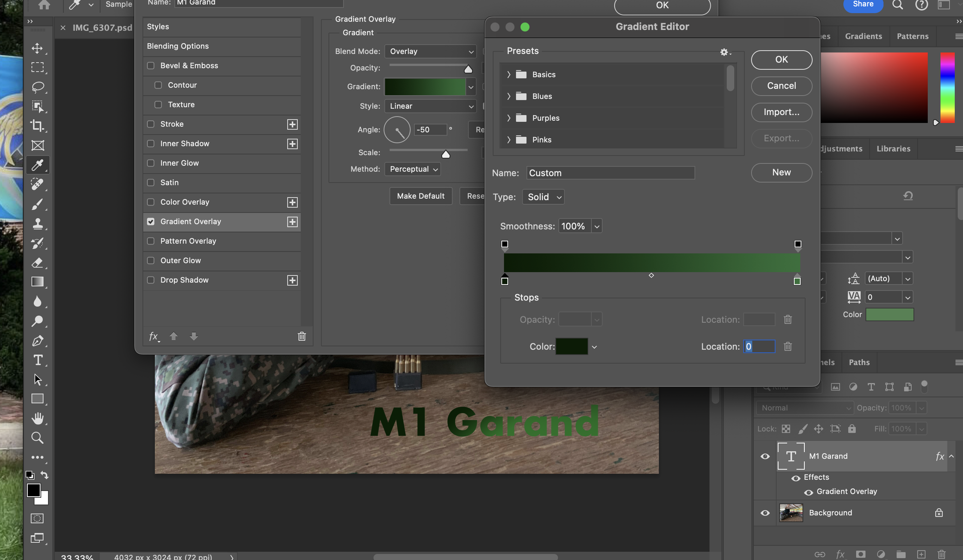Open the Blend Mode Overlay dropdown

pyautogui.click(x=430, y=51)
